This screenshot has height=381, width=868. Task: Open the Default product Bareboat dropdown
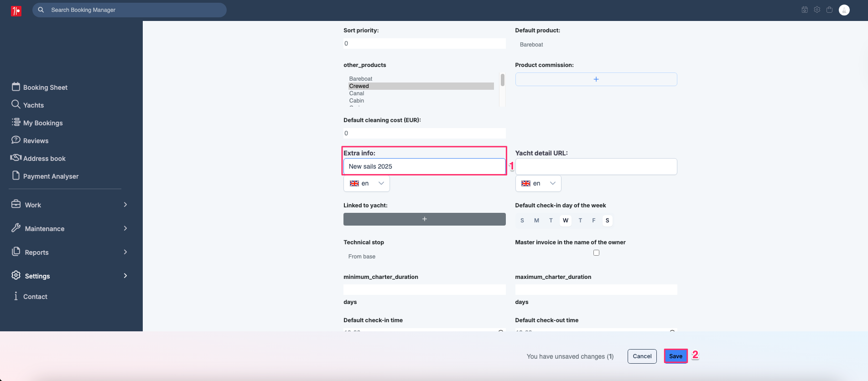click(x=596, y=45)
